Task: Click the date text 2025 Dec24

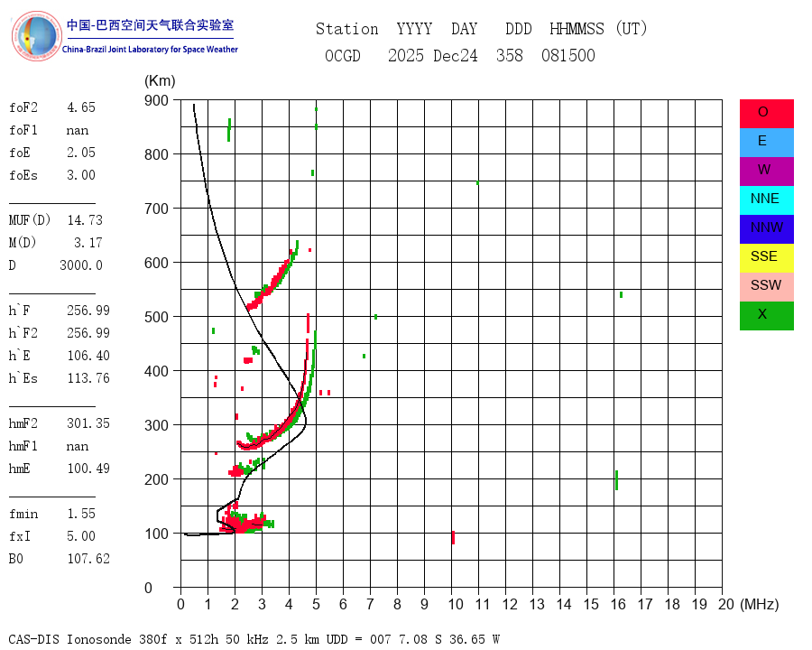Action: point(433,55)
